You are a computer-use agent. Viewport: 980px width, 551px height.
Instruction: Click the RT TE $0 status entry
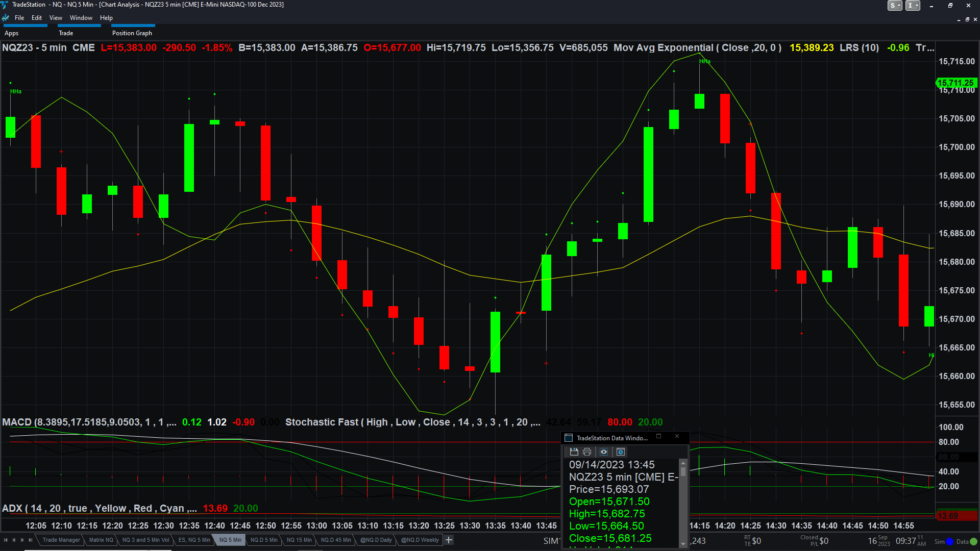[752, 541]
